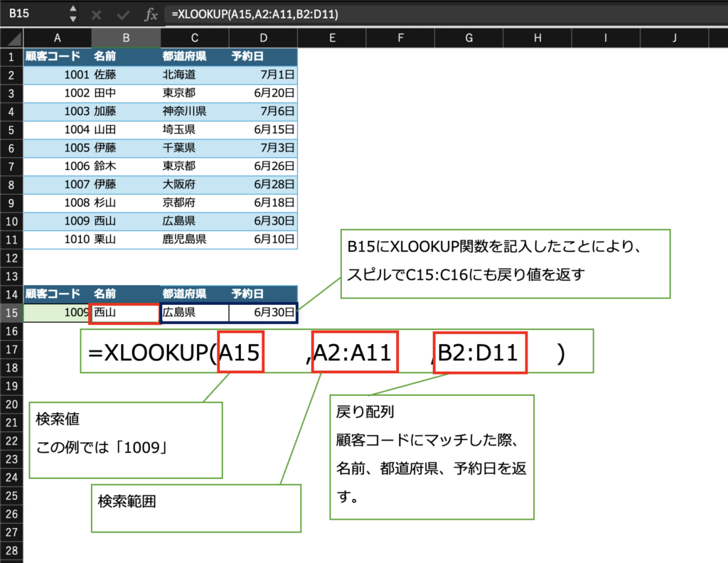Screen dimensions: 728x563
Task: Select the column A header
Action: (58, 38)
